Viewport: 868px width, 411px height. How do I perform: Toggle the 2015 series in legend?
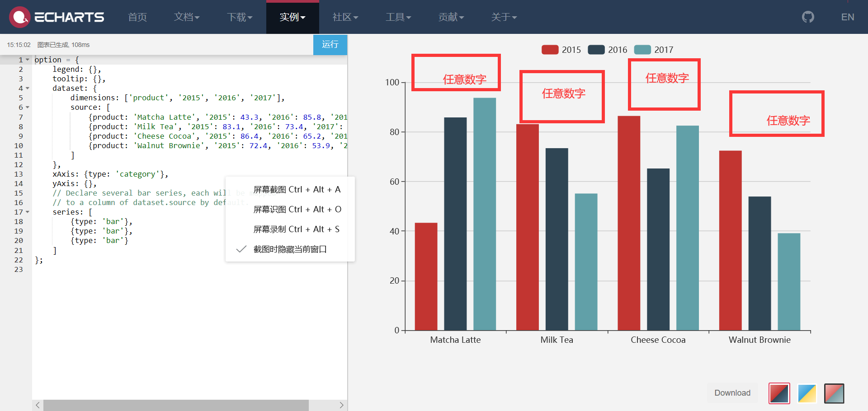(561, 50)
